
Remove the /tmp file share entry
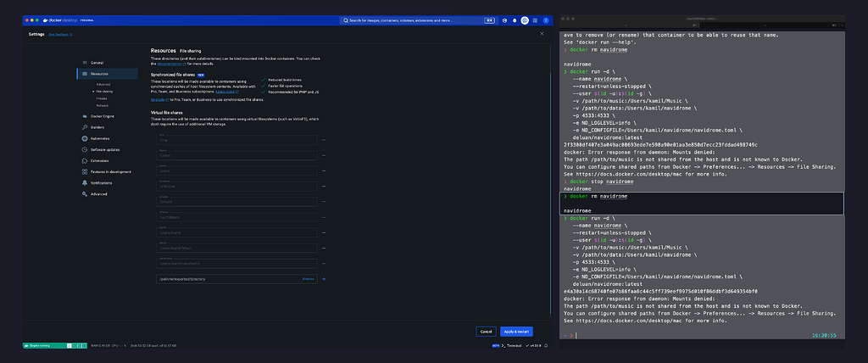click(x=324, y=140)
